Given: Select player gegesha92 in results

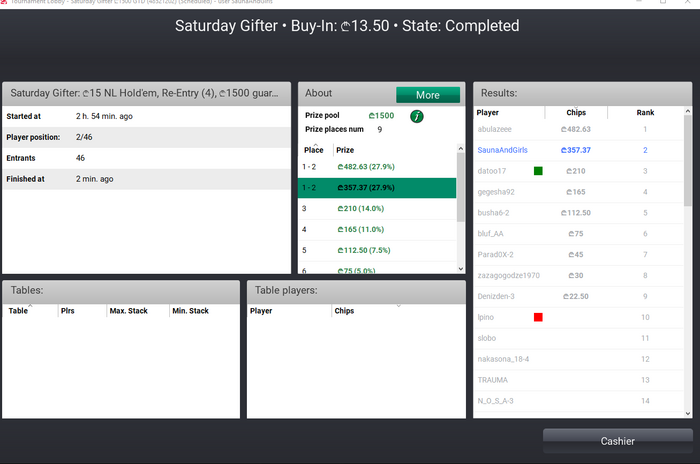Looking at the screenshot, I should [x=579, y=192].
